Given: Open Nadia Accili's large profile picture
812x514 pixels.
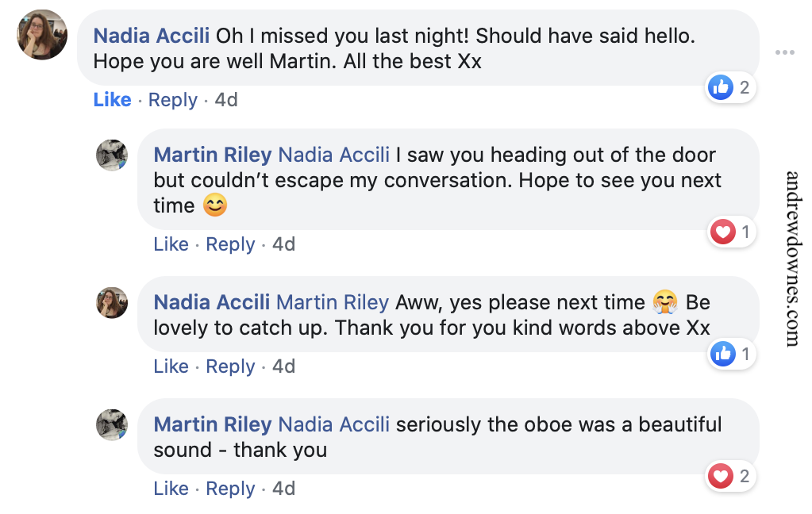Looking at the screenshot, I should 42,35.
